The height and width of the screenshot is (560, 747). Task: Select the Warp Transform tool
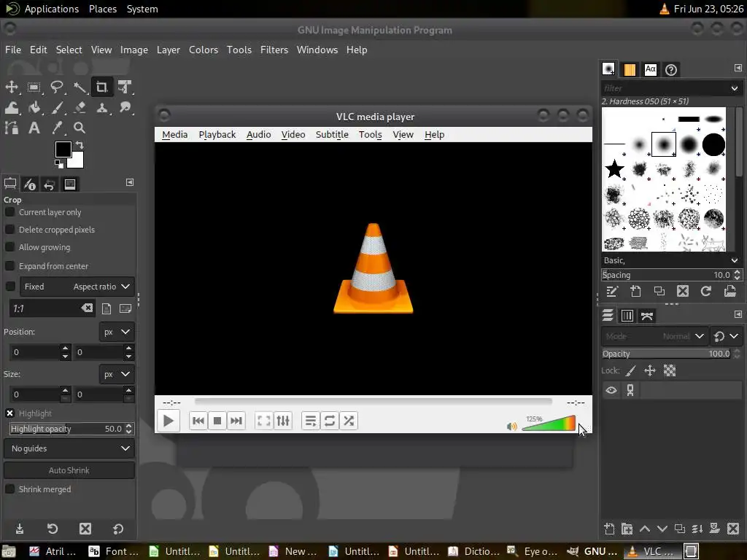click(x=12, y=108)
